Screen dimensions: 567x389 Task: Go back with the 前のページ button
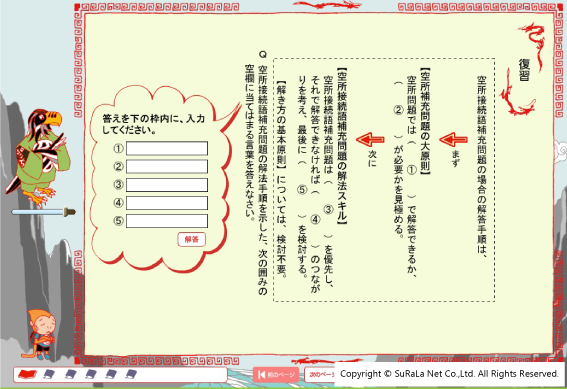[x=276, y=375]
